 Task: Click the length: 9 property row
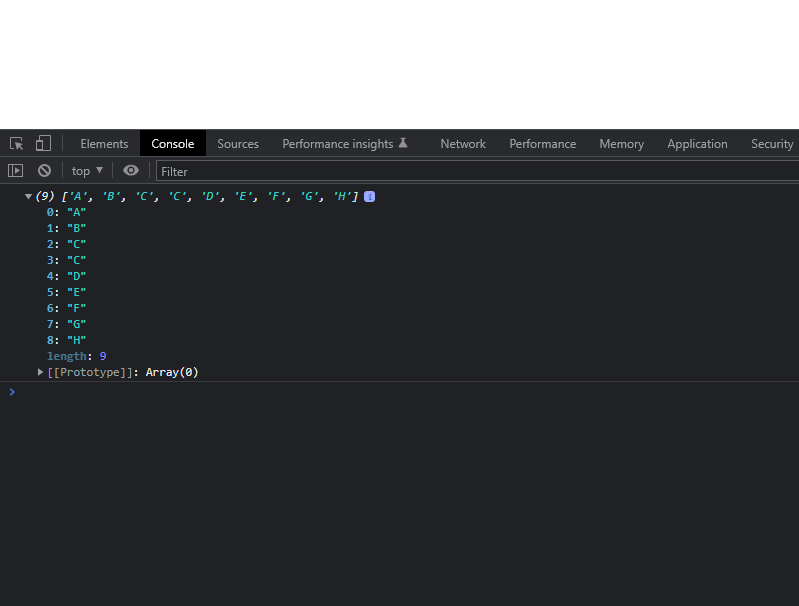(76, 356)
